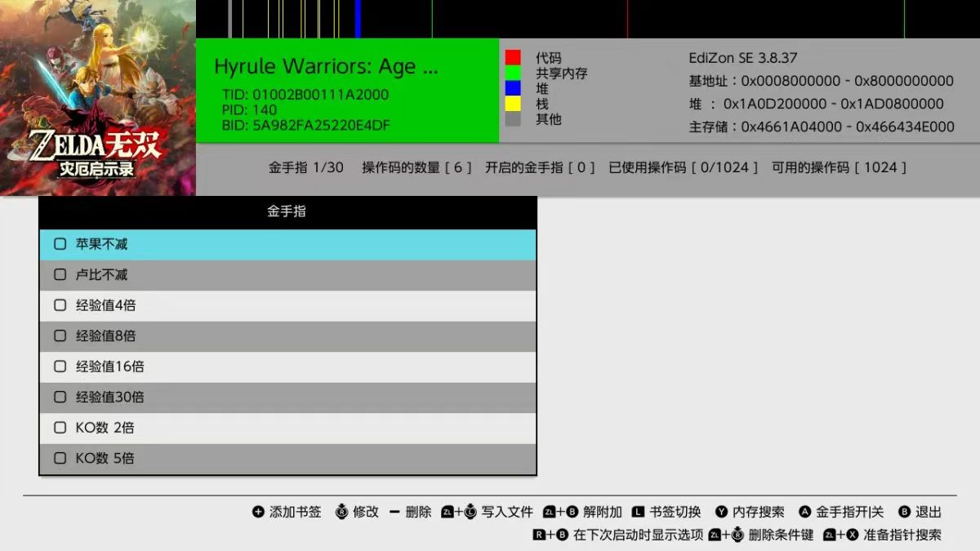Click the 主存储 address range line
Screen dimensions: 980x551
(822, 127)
